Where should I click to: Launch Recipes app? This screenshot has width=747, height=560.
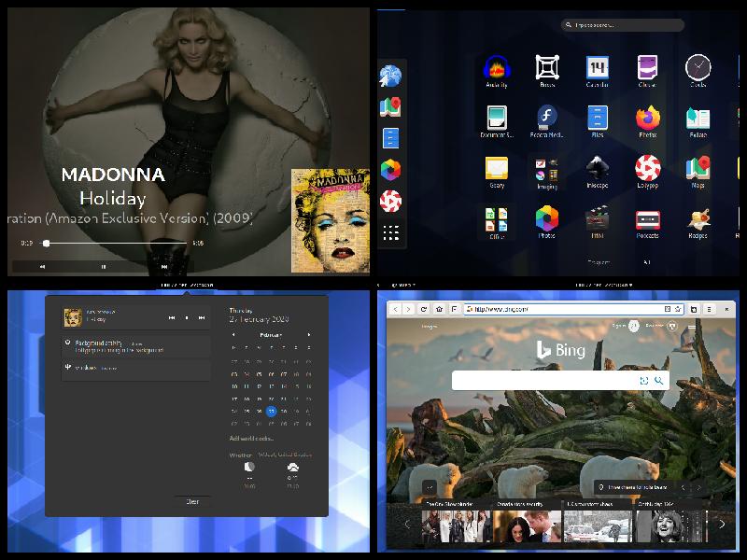coord(698,223)
